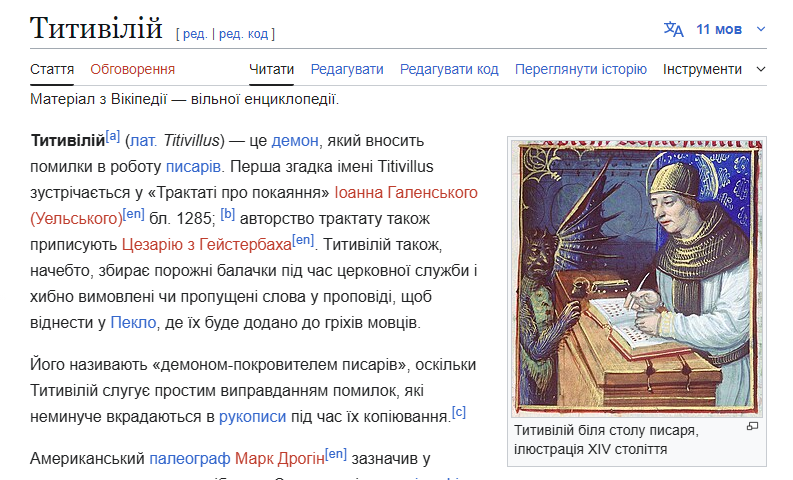Open the Марк Дрогін red link

(280, 459)
